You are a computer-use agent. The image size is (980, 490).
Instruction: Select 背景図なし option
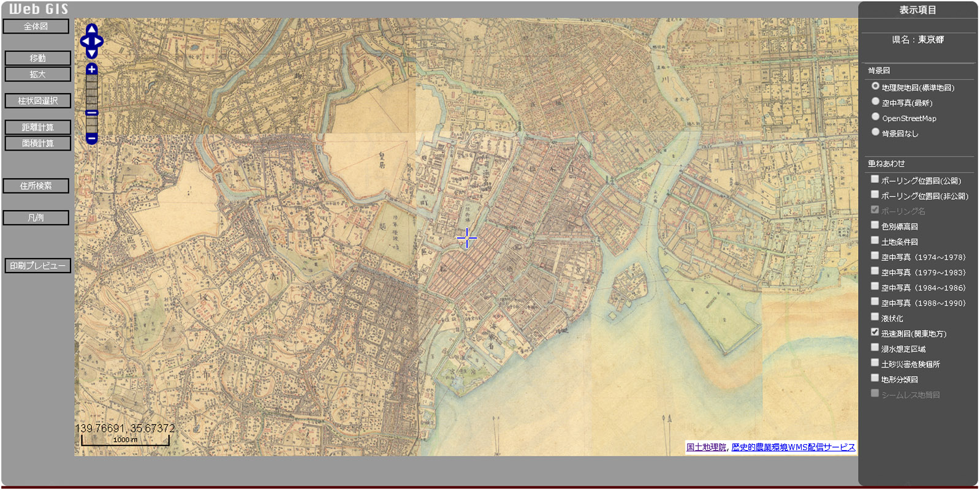coord(875,132)
